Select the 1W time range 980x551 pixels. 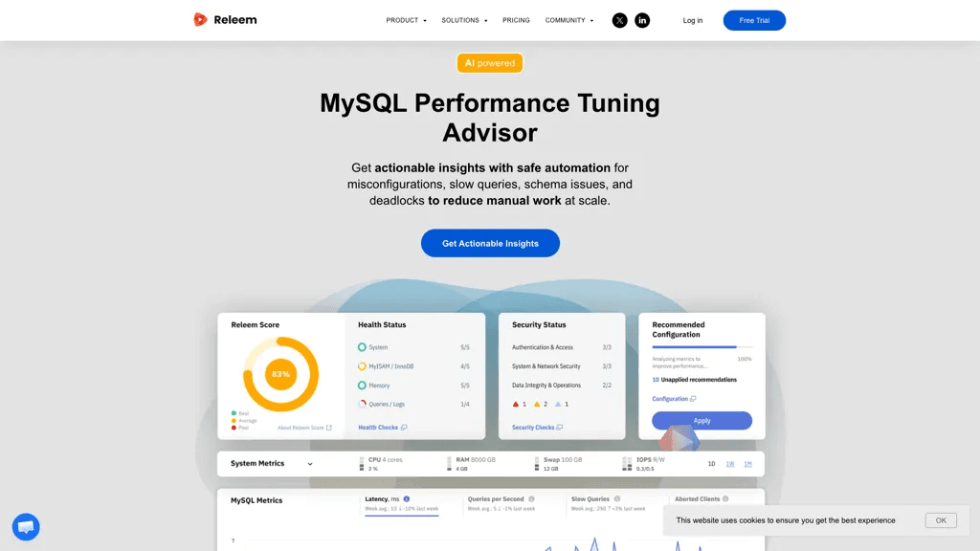point(730,464)
